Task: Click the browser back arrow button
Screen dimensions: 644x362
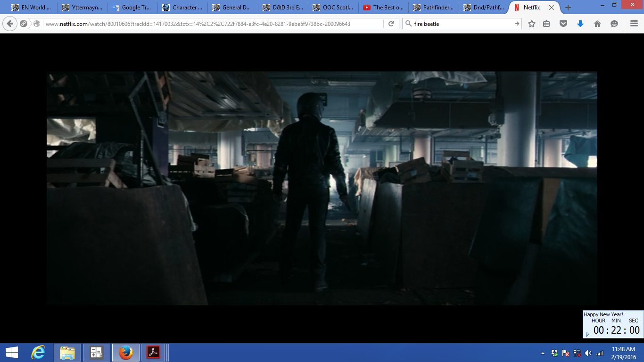Action: (x=10, y=24)
